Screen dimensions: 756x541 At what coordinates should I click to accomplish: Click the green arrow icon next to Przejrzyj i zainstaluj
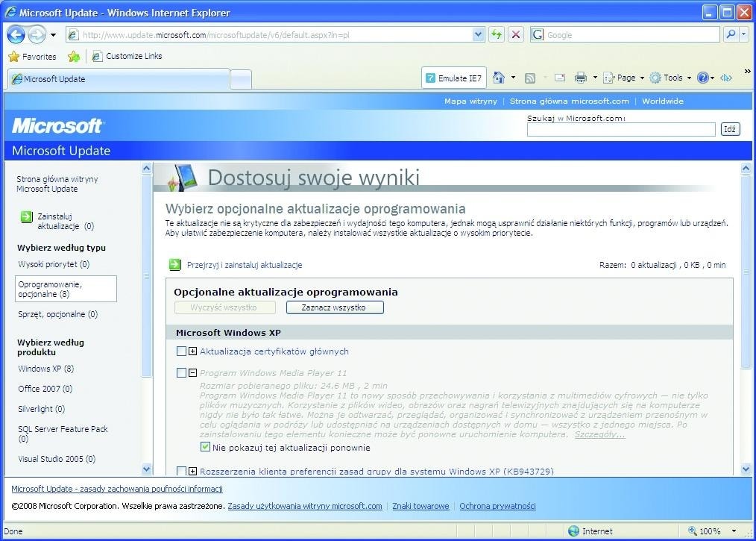(x=174, y=265)
